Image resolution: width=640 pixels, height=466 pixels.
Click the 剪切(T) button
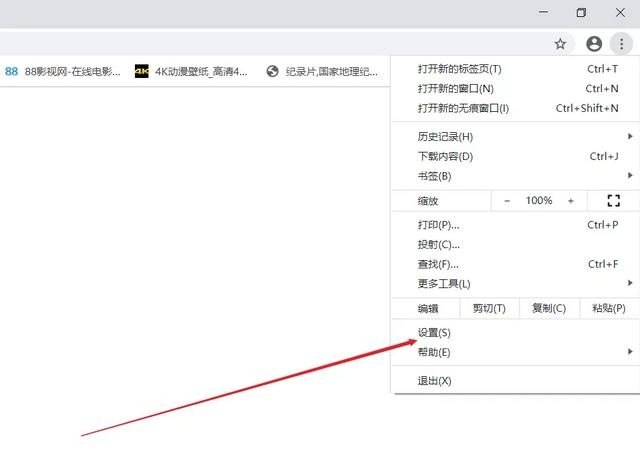[x=489, y=308]
